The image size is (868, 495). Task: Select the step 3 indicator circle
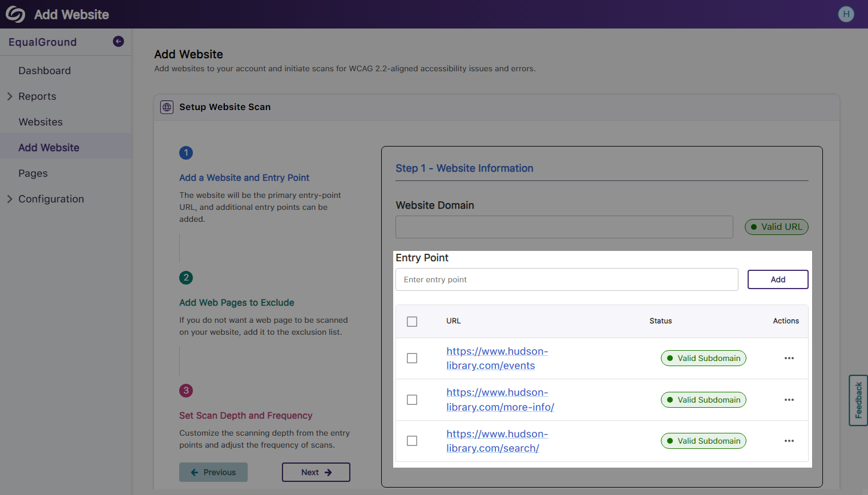point(186,392)
